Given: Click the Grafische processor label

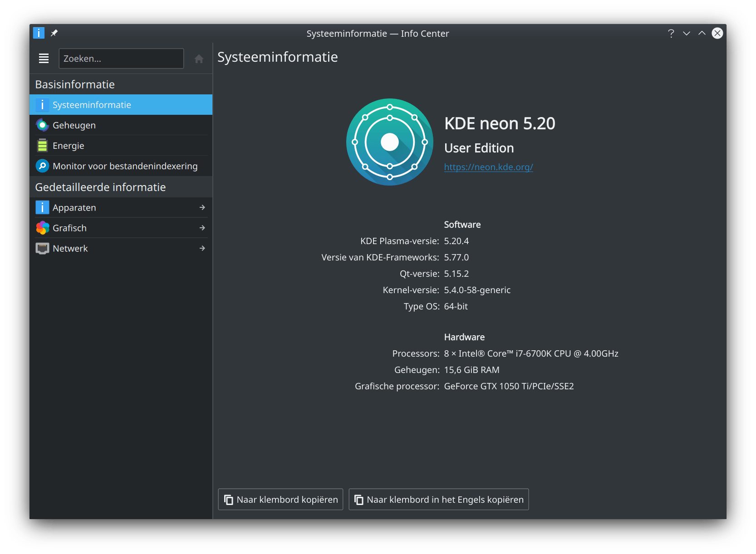Looking at the screenshot, I should click(397, 386).
